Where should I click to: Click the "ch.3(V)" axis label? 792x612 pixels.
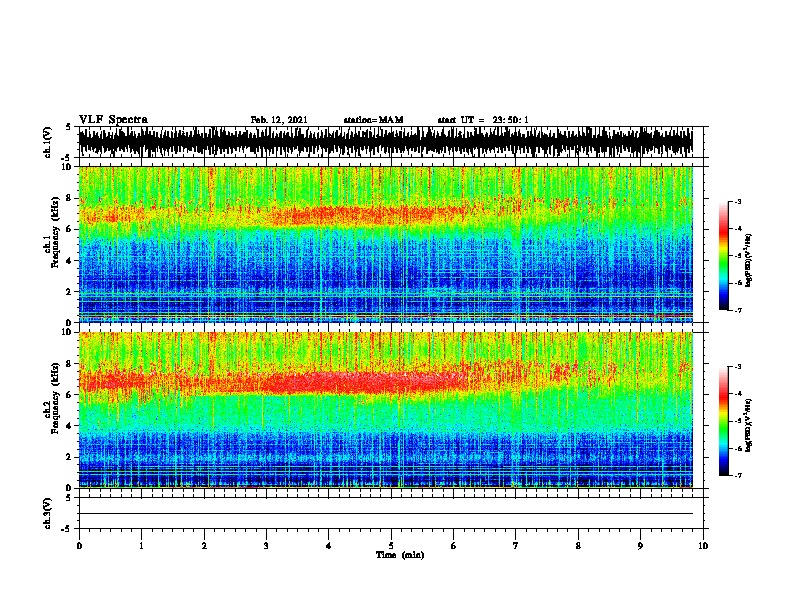48,513
